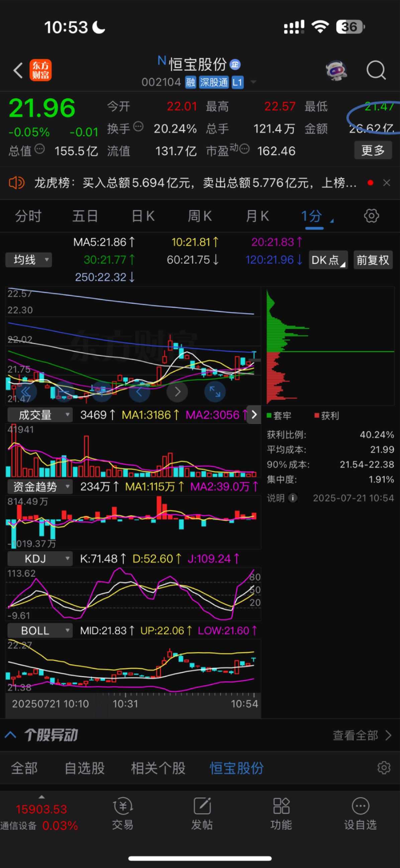Switch to the 五日 tab
This screenshot has width=400, height=868.
coord(85,216)
